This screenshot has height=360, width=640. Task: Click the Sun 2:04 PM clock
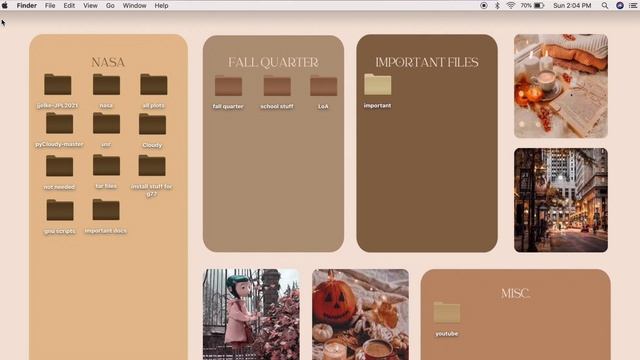pyautogui.click(x=572, y=5)
